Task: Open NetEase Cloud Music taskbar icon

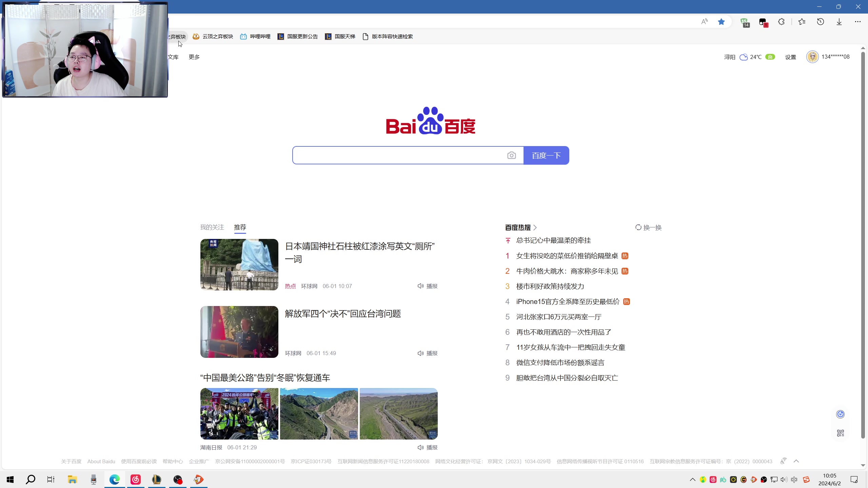Action: [x=136, y=480]
